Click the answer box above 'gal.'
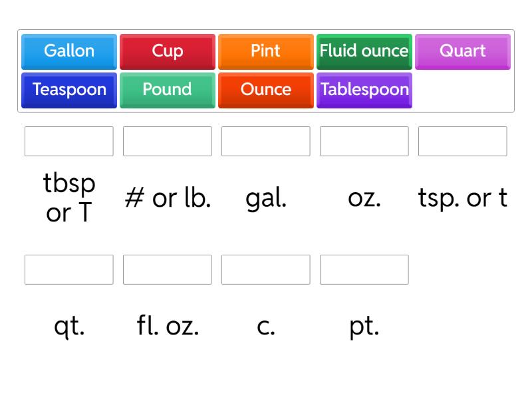The width and height of the screenshot is (532, 399). pos(265,141)
